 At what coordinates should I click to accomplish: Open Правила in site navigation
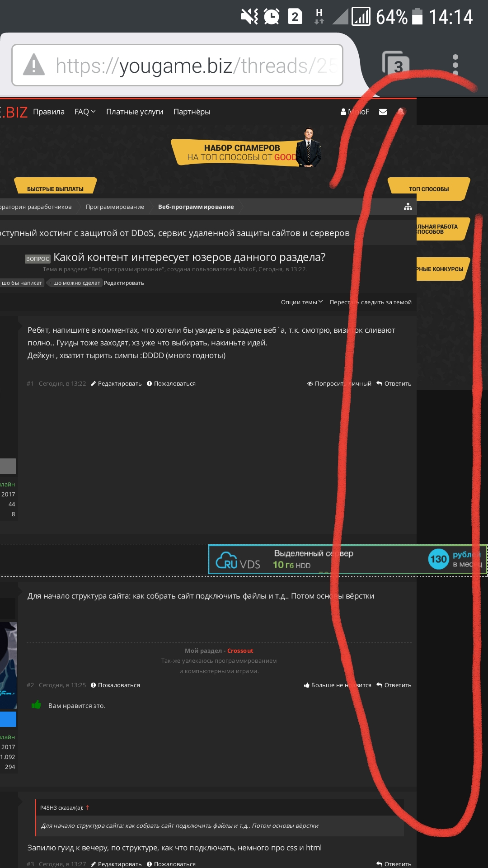pos(49,112)
